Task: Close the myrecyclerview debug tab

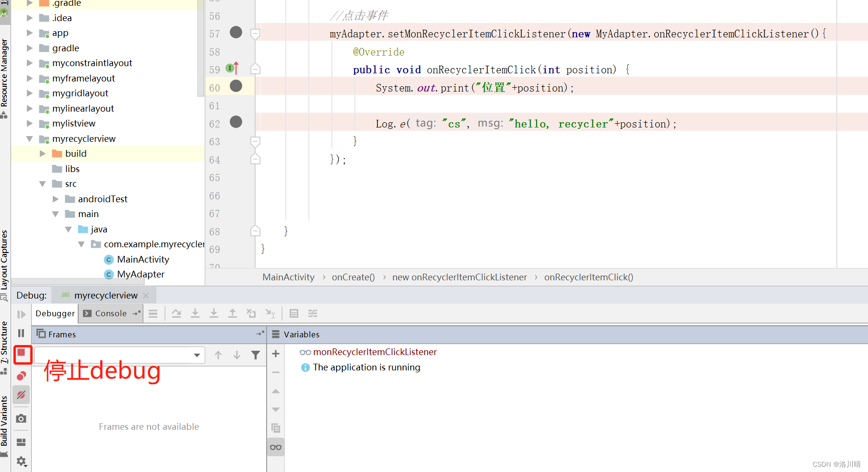Action: point(146,296)
